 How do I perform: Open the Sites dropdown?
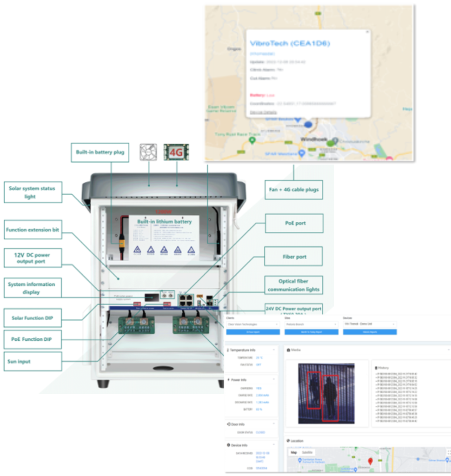311,324
